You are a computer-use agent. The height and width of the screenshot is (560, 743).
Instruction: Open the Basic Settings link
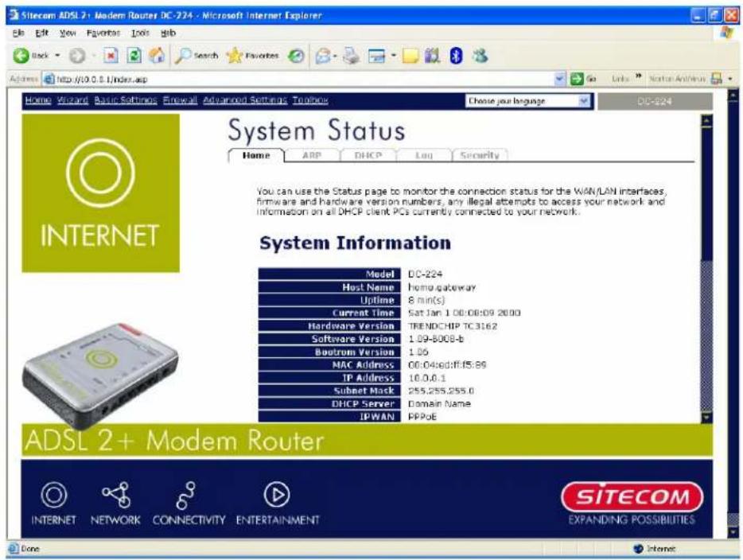coord(126,100)
